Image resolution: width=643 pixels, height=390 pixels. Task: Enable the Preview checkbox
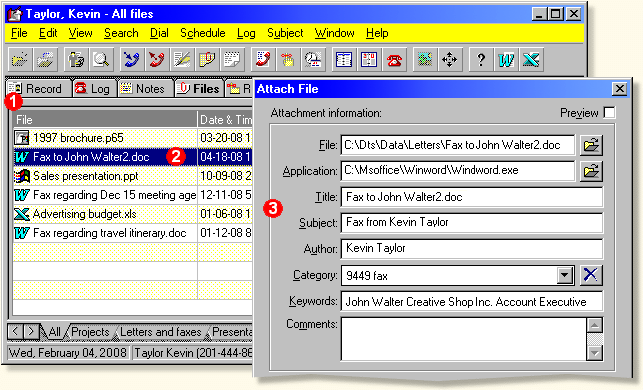(609, 113)
